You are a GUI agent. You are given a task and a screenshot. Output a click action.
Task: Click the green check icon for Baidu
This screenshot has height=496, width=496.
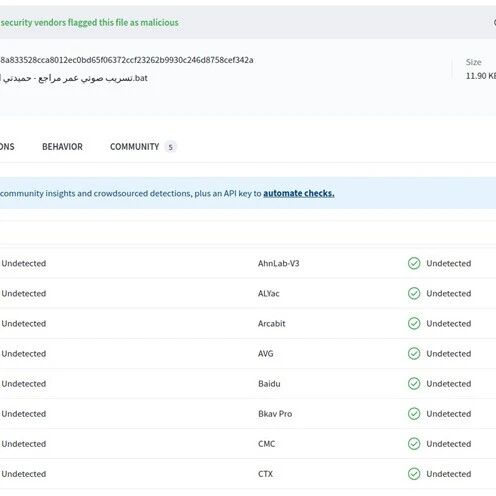coord(414,384)
